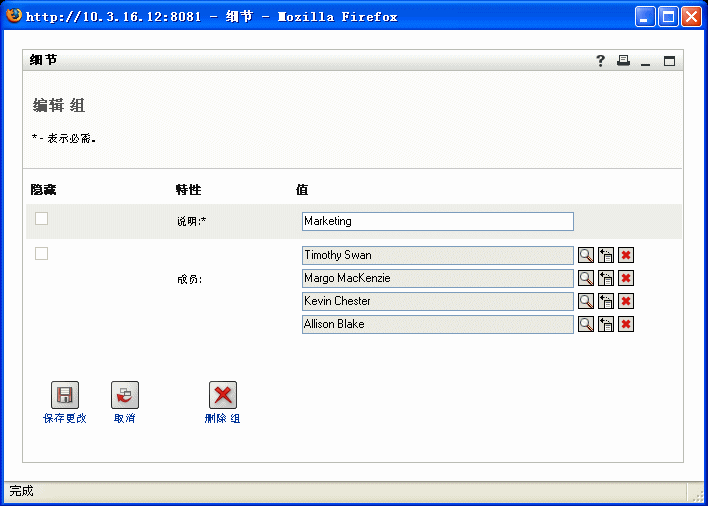708x506 pixels.
Task: Click the 保存更改 link
Action: (65, 418)
